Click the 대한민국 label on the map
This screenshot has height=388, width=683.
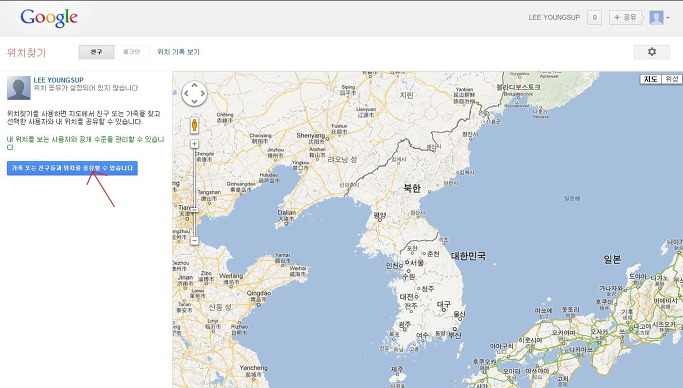coord(468,256)
